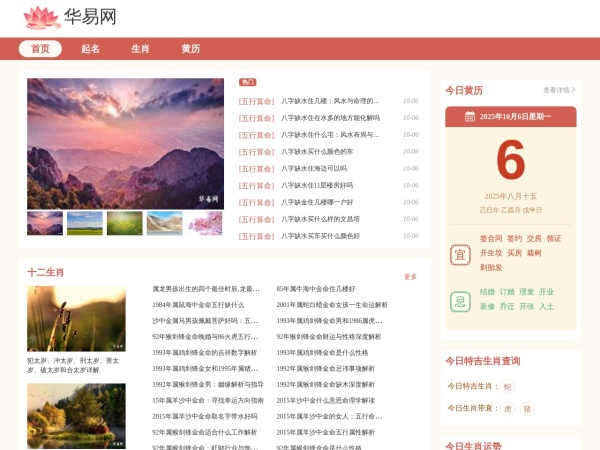This screenshot has height=450, width=600.
Task: Click lunar date 2025年八月十五
Action: 510,196
